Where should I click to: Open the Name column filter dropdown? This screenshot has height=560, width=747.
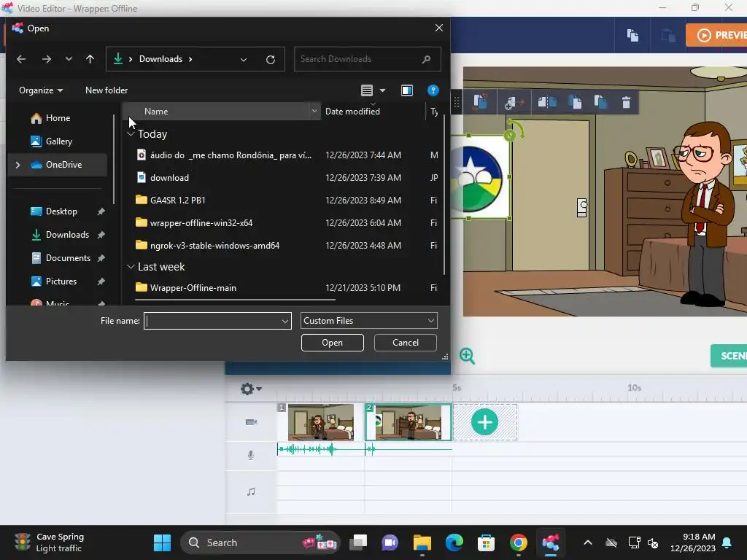(x=314, y=112)
